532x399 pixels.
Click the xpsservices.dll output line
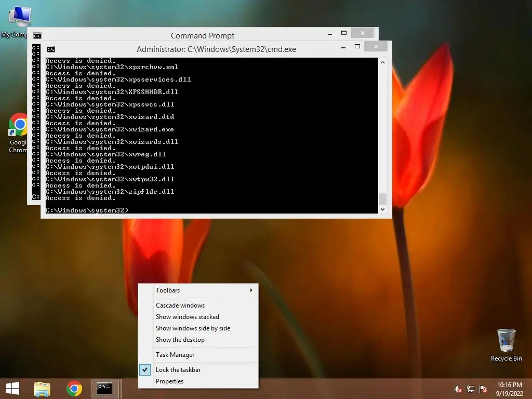[118, 79]
